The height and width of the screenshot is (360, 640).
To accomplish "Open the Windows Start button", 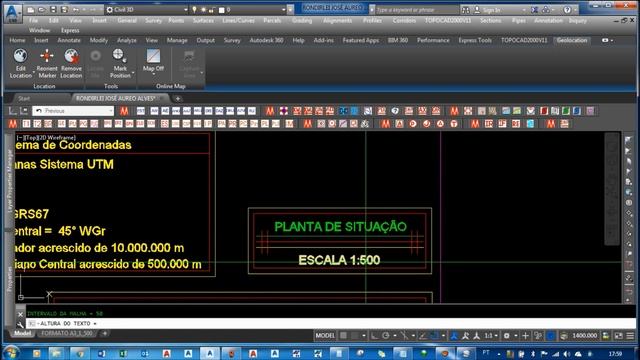I will [x=11, y=353].
